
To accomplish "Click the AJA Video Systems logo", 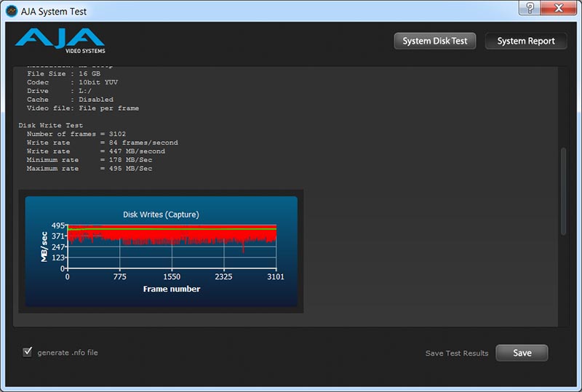I will (x=60, y=41).
